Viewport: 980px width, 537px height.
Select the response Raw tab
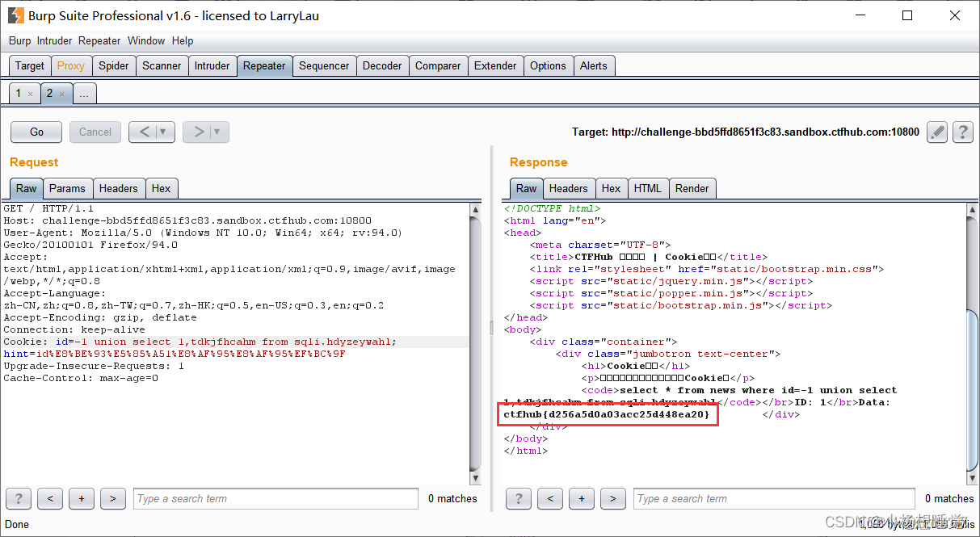pos(527,188)
